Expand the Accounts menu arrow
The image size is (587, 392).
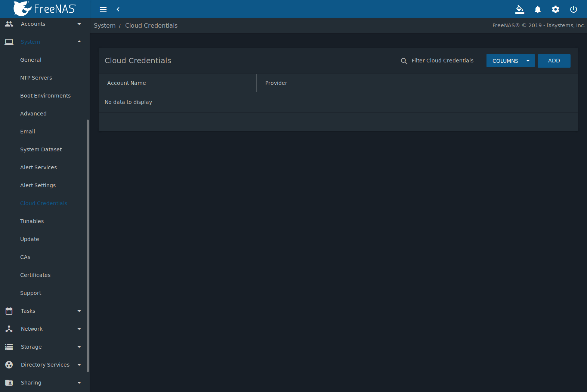[x=79, y=24]
